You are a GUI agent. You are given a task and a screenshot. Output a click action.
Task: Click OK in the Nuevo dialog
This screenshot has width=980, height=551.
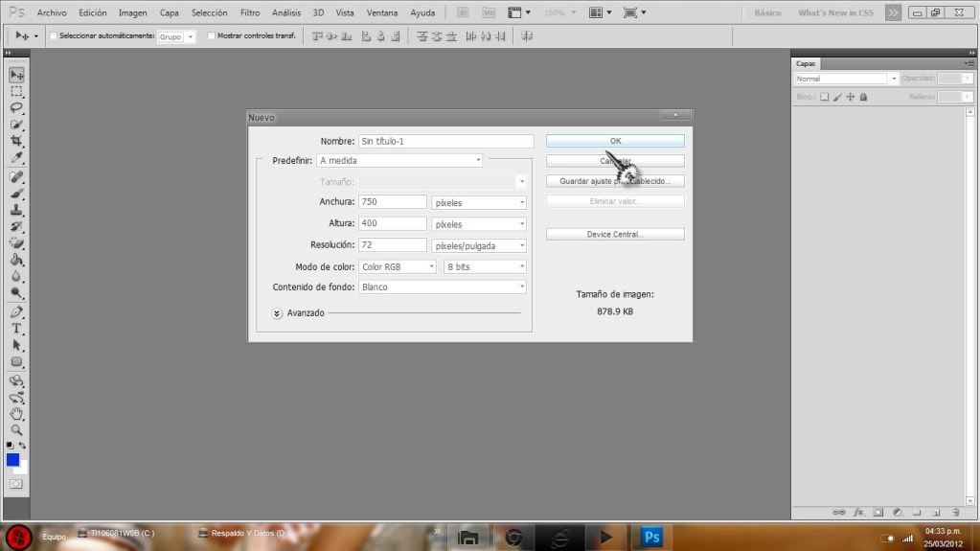615,141
